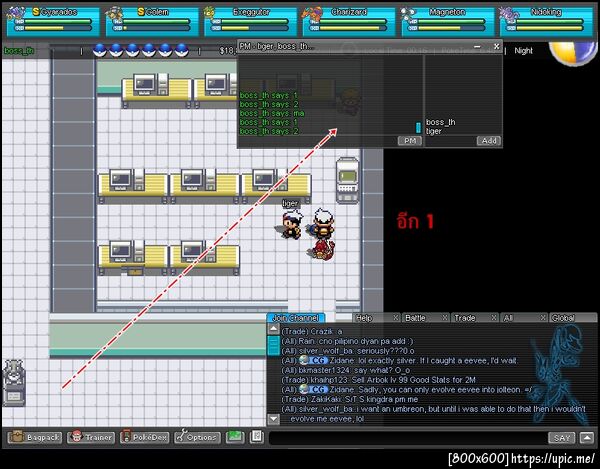This screenshot has width=600, height=469.
Task: Close the Help chat tab
Action: coord(395,318)
